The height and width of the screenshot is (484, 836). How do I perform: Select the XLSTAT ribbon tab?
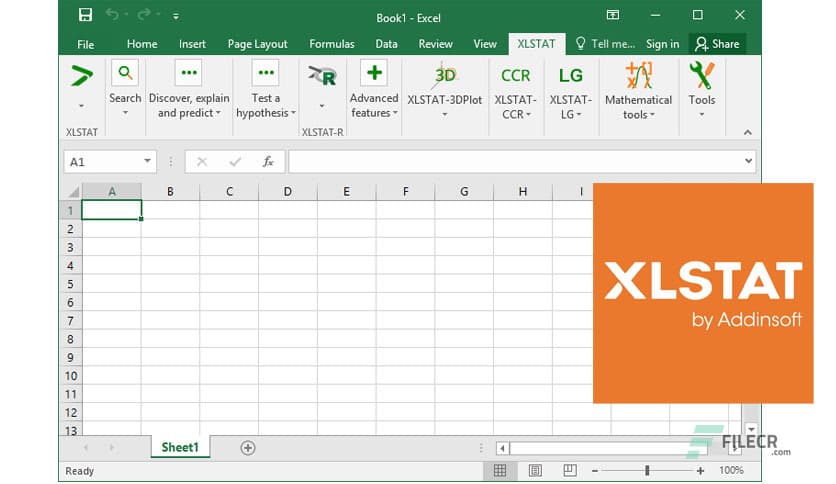pos(536,44)
